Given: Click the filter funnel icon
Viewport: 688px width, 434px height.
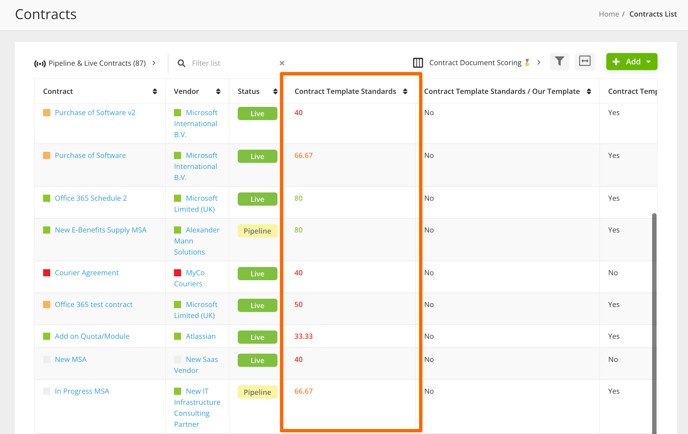Looking at the screenshot, I should coord(559,61).
